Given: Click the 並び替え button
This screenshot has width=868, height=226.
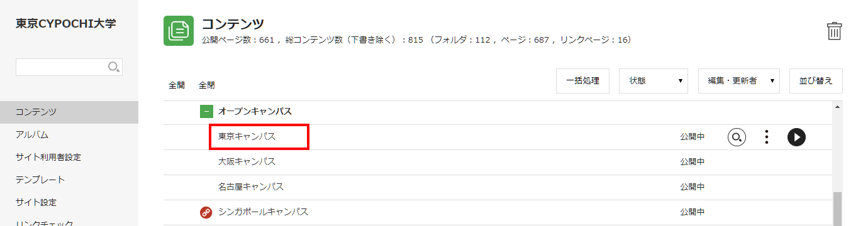Looking at the screenshot, I should pyautogui.click(x=816, y=81).
